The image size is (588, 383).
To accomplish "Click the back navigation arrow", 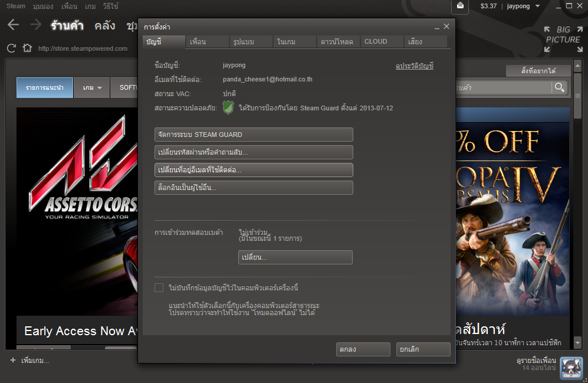I will [x=13, y=25].
